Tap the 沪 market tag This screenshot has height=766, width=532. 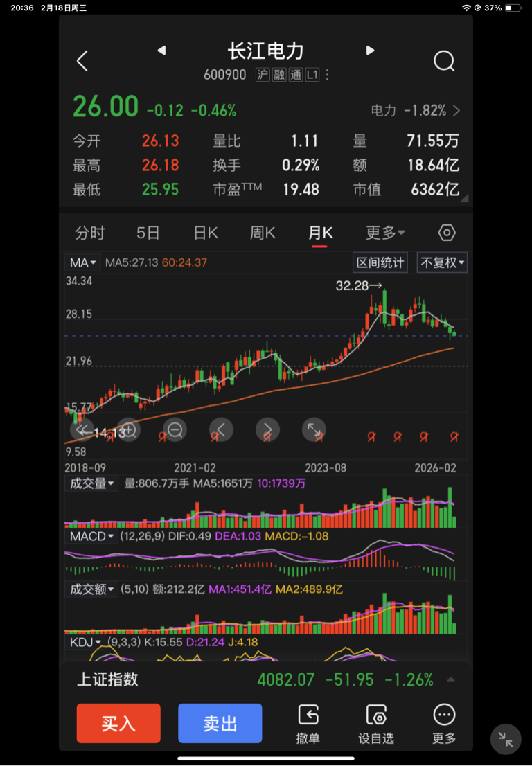click(263, 75)
